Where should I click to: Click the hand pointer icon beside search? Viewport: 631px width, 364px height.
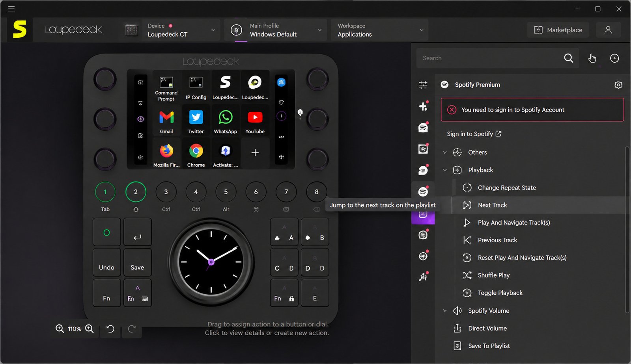click(592, 58)
